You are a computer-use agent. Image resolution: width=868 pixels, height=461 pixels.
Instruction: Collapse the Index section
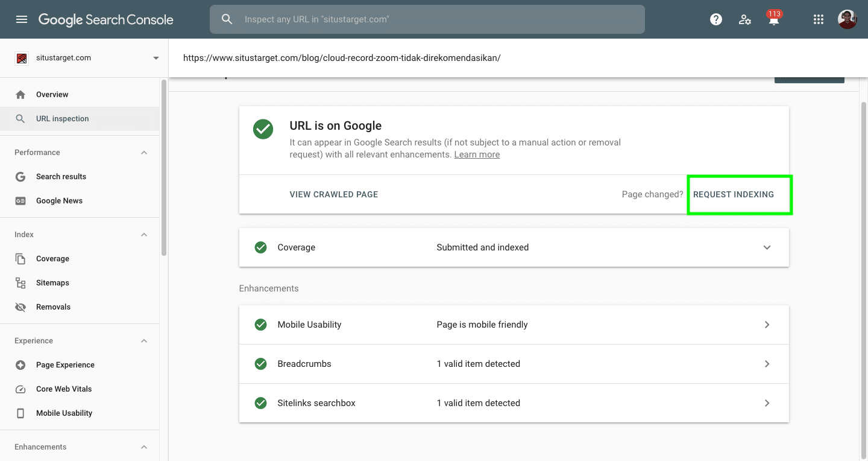[144, 235]
